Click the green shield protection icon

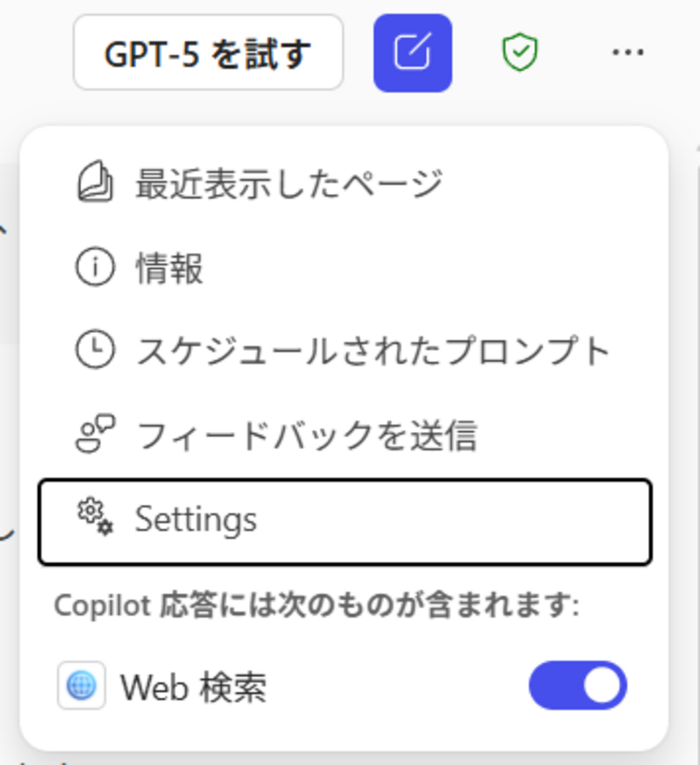pos(520,53)
